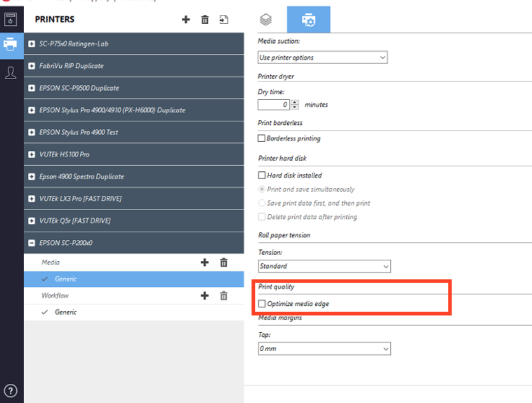Increase dry time with up arrow

[295, 102]
